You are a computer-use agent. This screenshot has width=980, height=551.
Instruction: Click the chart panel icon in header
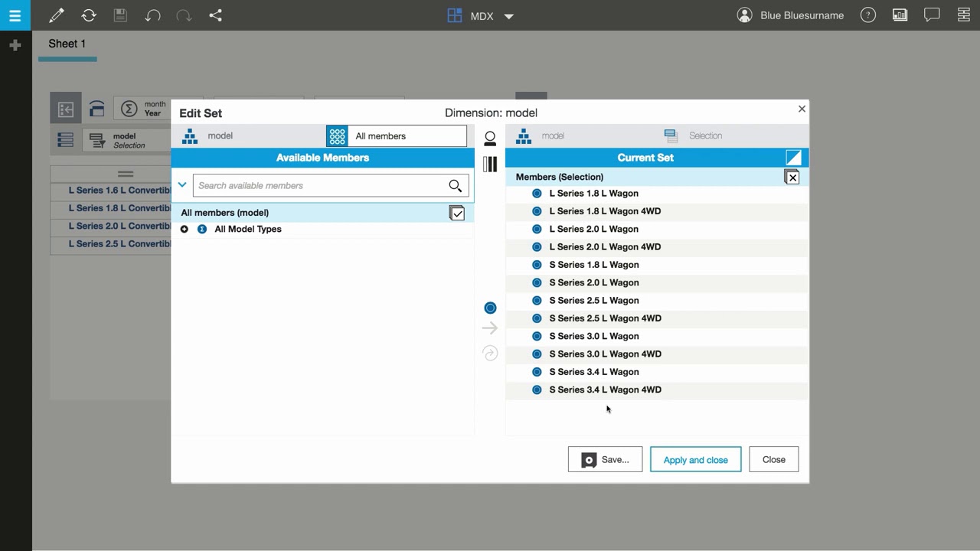900,15
